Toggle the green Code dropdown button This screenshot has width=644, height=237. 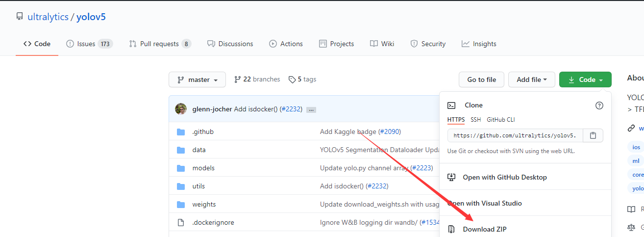[x=585, y=79]
